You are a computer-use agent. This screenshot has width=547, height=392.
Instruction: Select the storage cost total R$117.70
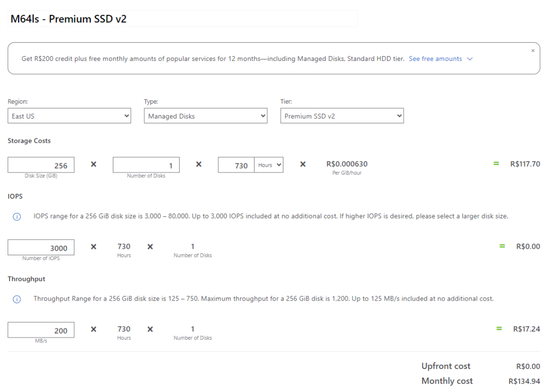525,164
